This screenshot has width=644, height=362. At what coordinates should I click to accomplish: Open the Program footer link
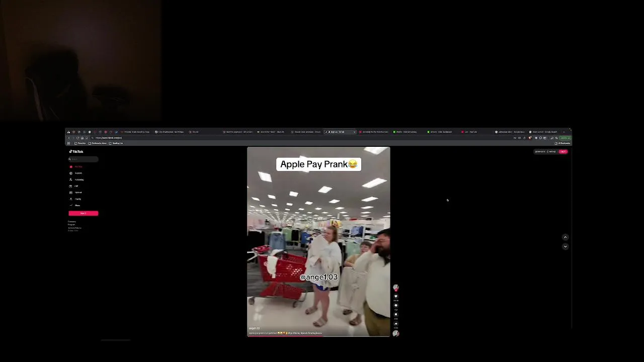click(71, 225)
